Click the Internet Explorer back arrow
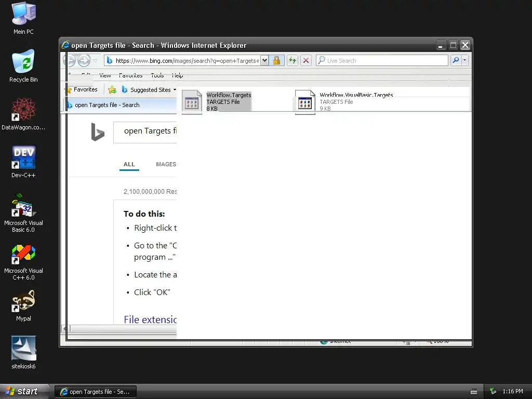532x399 pixels. (x=70, y=61)
